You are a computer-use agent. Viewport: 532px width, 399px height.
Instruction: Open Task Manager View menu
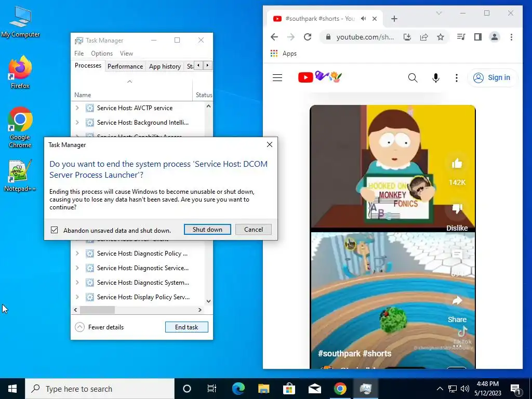[x=126, y=54]
